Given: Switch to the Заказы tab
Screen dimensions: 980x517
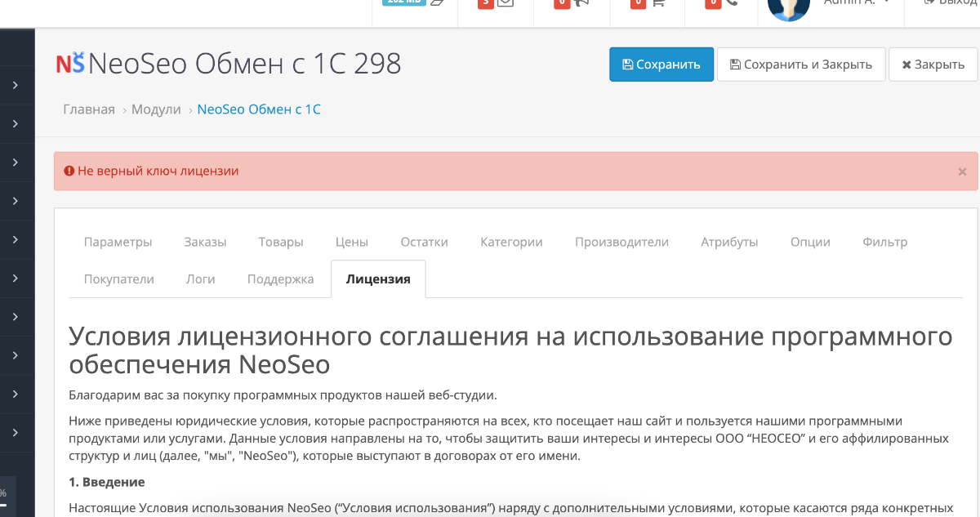Looking at the screenshot, I should pos(205,242).
